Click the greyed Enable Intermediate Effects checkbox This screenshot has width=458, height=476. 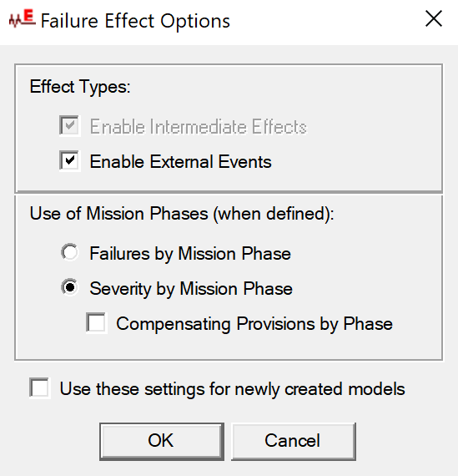pyautogui.click(x=70, y=125)
